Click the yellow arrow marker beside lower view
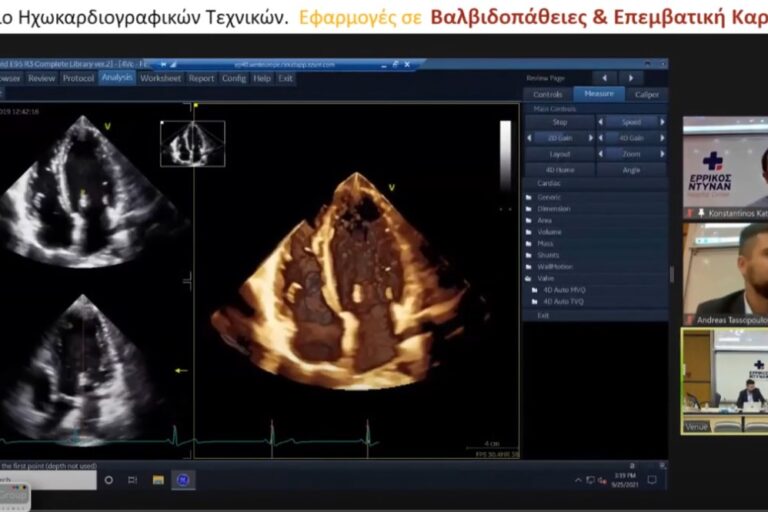Viewport: 768px width, 512px height. 181,371
